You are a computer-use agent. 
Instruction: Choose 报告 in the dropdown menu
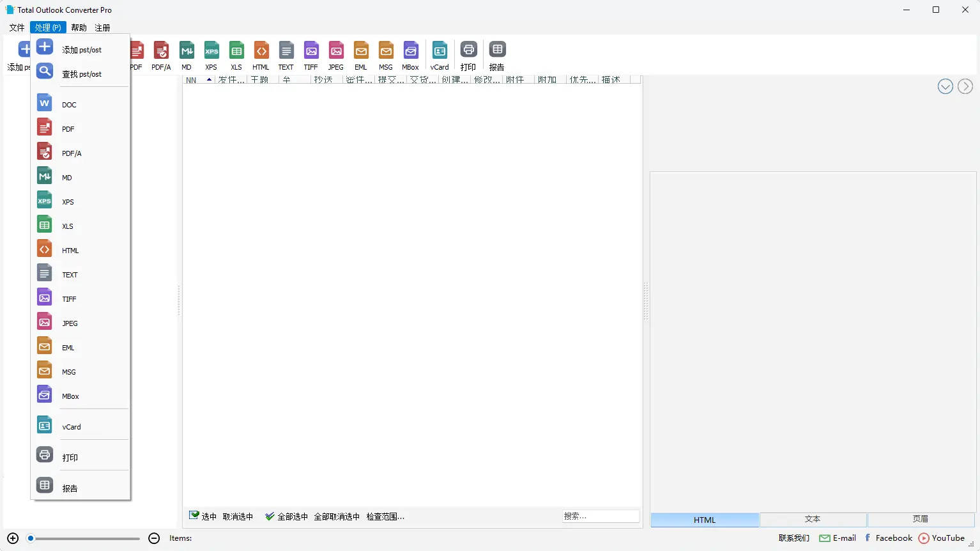point(80,488)
